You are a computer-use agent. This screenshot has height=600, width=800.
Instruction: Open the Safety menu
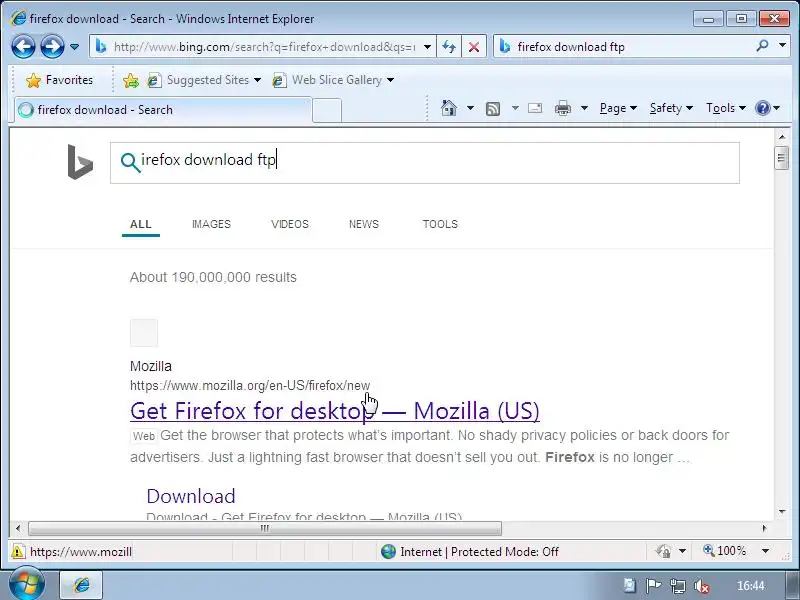point(671,108)
